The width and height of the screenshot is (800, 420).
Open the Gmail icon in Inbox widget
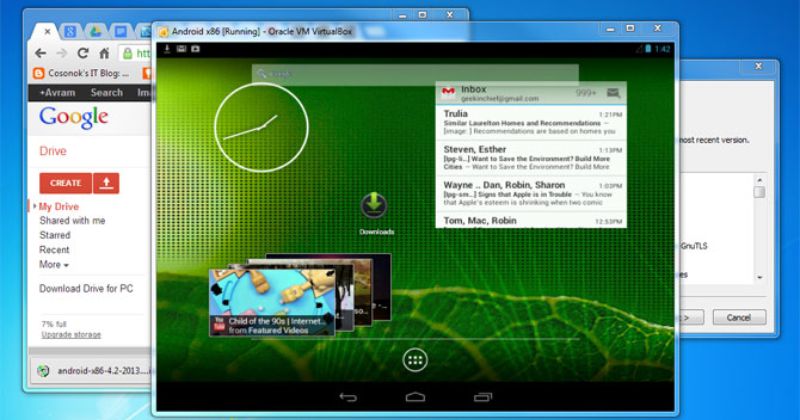coord(448,92)
